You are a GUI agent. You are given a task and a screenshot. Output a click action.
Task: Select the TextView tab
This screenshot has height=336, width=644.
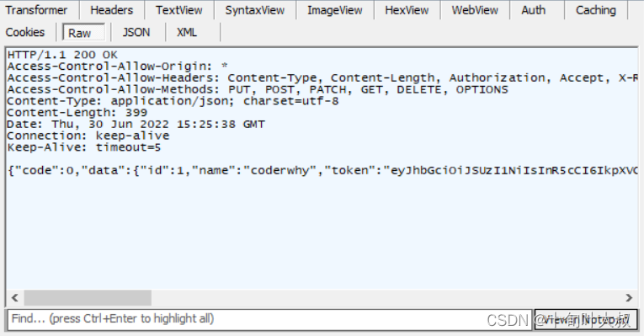coord(179,10)
